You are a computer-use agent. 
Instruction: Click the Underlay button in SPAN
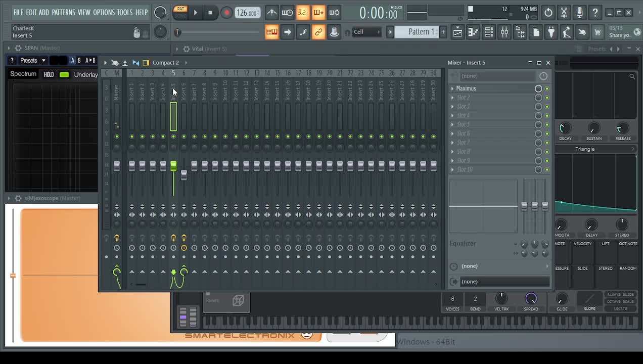pos(86,75)
